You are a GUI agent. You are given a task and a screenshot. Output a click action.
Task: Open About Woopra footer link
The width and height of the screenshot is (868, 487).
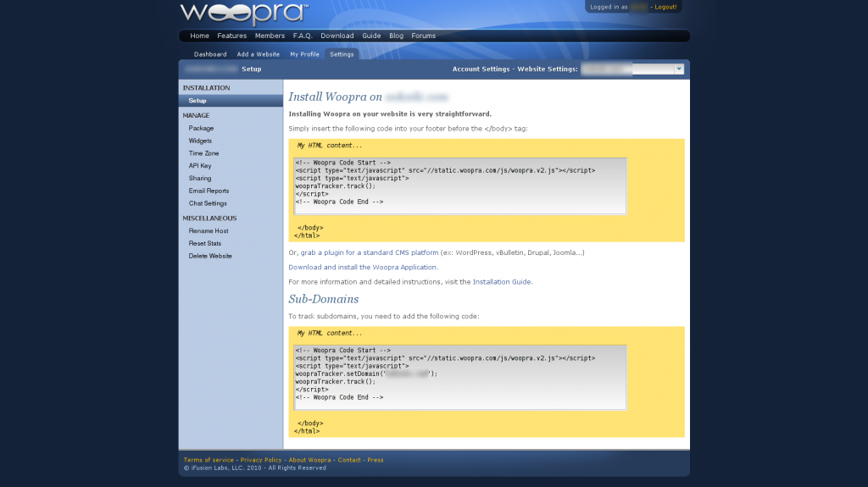[x=309, y=460]
